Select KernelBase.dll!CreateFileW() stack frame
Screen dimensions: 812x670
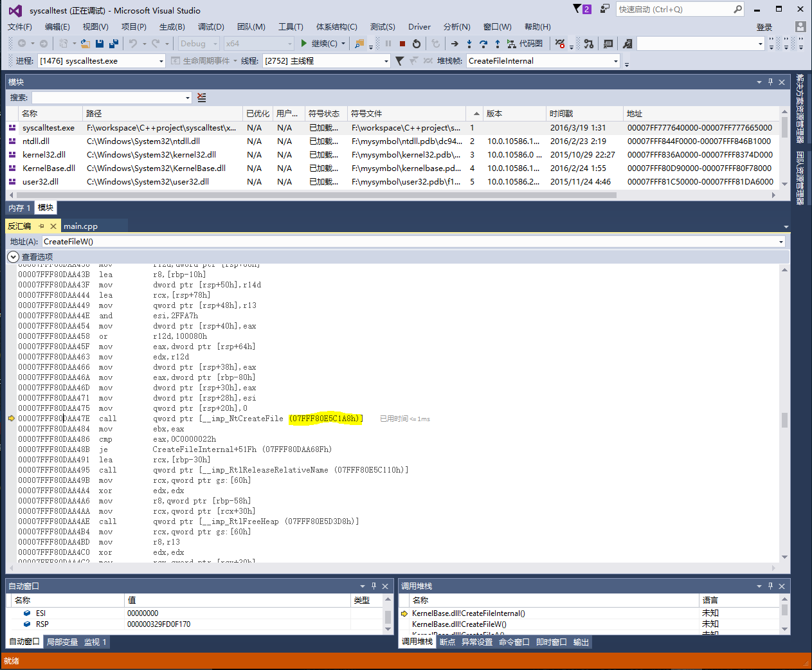tap(459, 624)
